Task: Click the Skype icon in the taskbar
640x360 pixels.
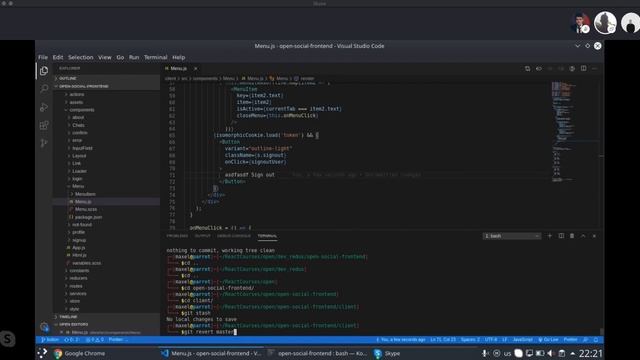Action: [x=378, y=353]
